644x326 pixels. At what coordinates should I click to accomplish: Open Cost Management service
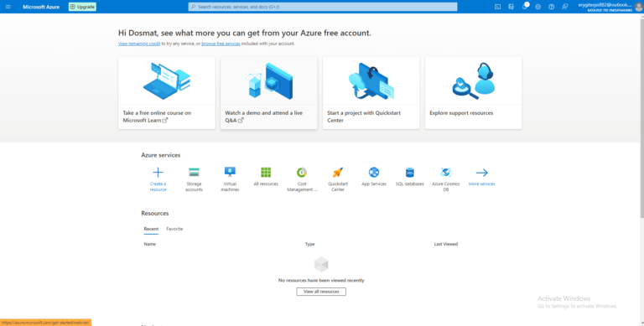click(302, 179)
